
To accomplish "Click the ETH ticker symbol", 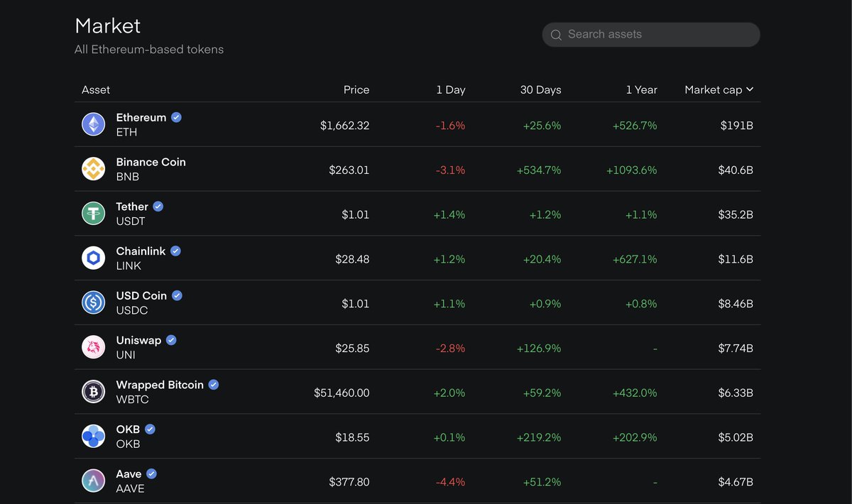I will (x=127, y=132).
